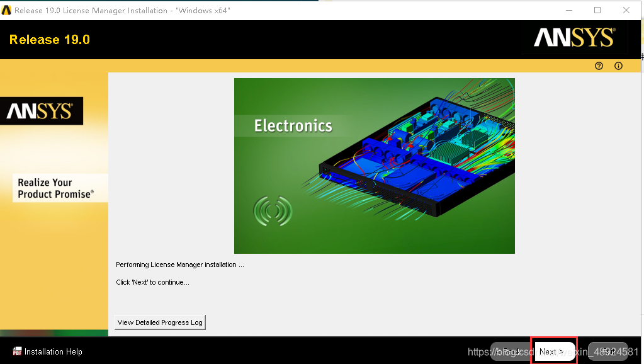
Task: Maximize the installer window
Action: click(x=597, y=10)
